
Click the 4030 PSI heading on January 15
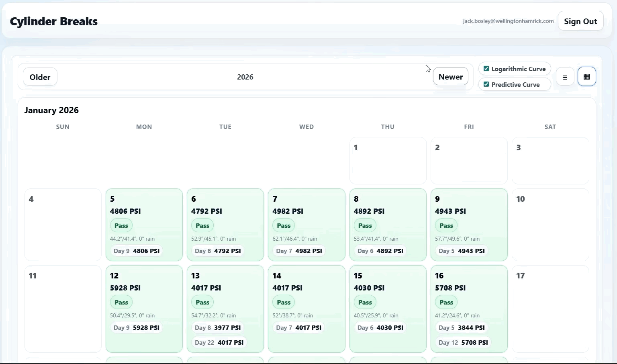(369, 288)
